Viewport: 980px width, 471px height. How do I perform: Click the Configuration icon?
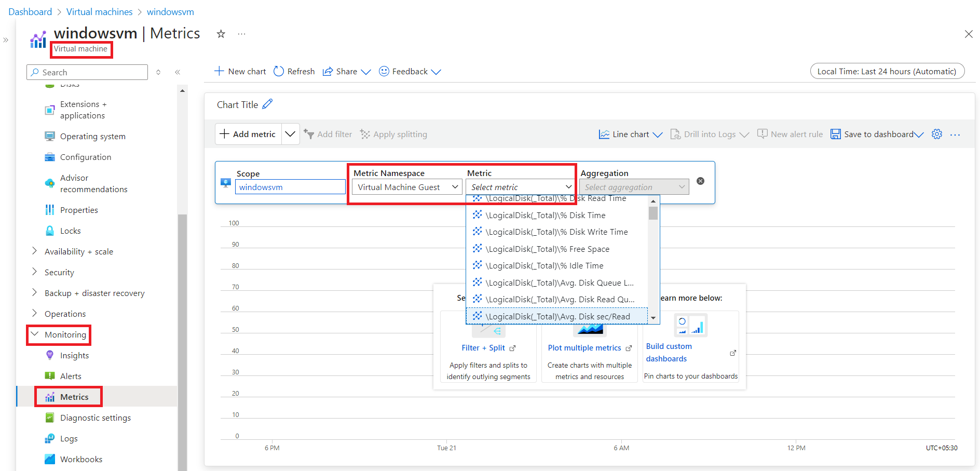click(x=50, y=157)
